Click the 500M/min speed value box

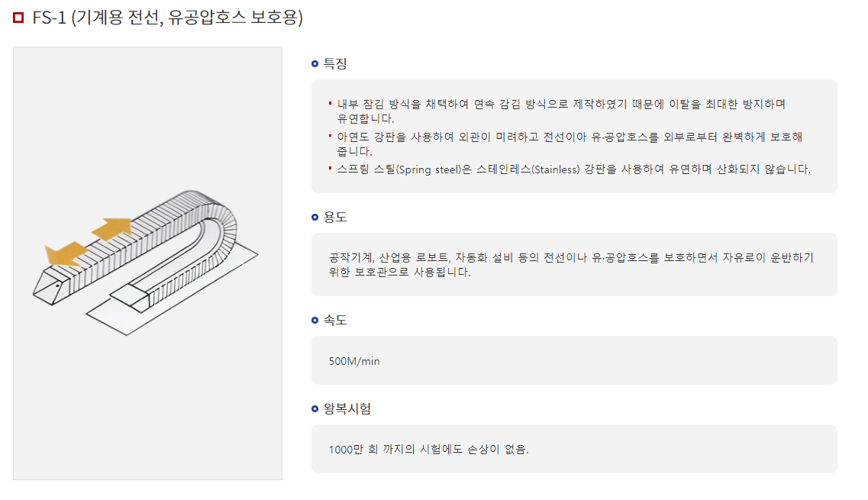click(x=574, y=360)
